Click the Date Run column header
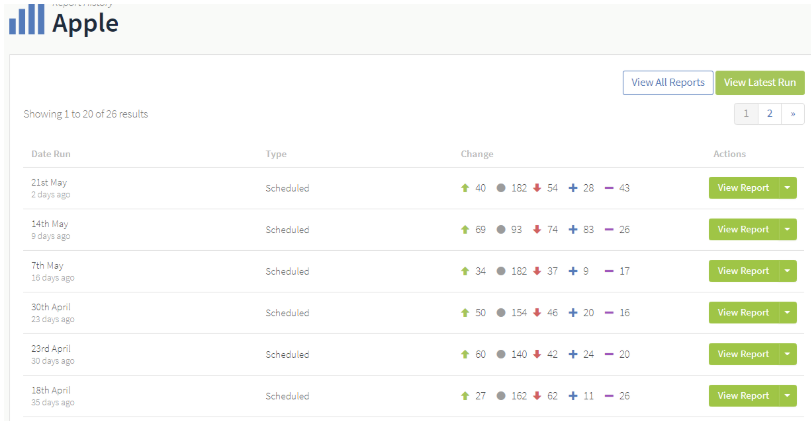The width and height of the screenshot is (811, 428). coord(51,154)
